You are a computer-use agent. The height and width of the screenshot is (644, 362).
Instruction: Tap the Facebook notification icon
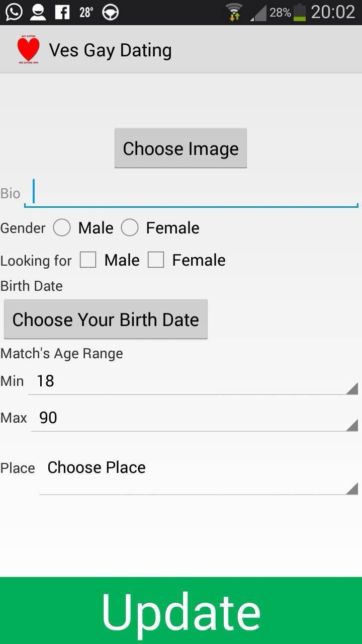pos(62,12)
